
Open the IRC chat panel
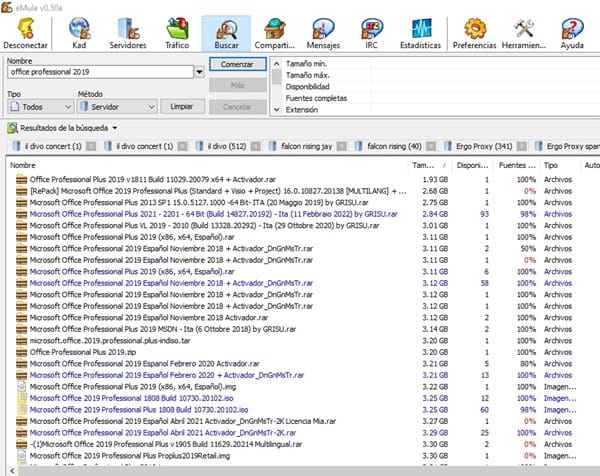(x=371, y=33)
